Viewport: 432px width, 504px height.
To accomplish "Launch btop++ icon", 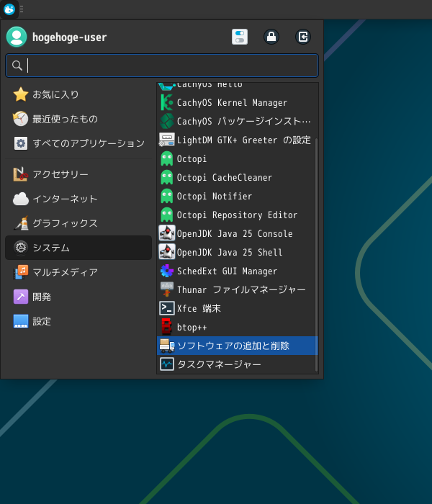I will pyautogui.click(x=166, y=327).
